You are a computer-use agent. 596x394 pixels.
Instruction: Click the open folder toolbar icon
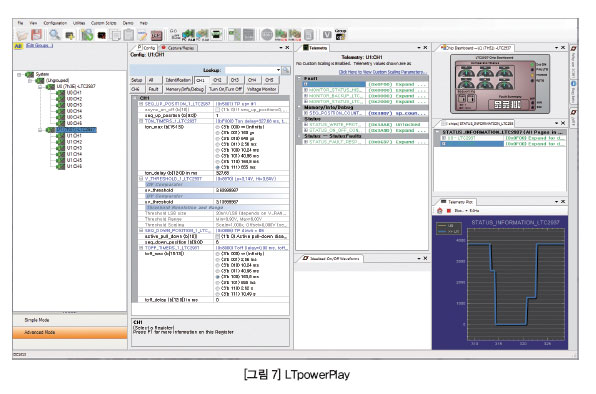(x=22, y=35)
